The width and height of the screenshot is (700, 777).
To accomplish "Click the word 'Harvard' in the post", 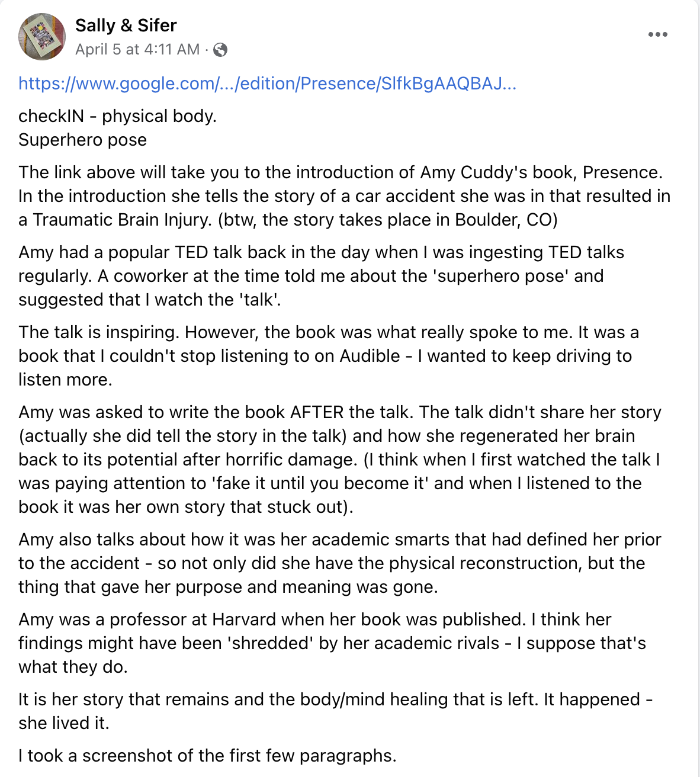I will tap(244, 619).
